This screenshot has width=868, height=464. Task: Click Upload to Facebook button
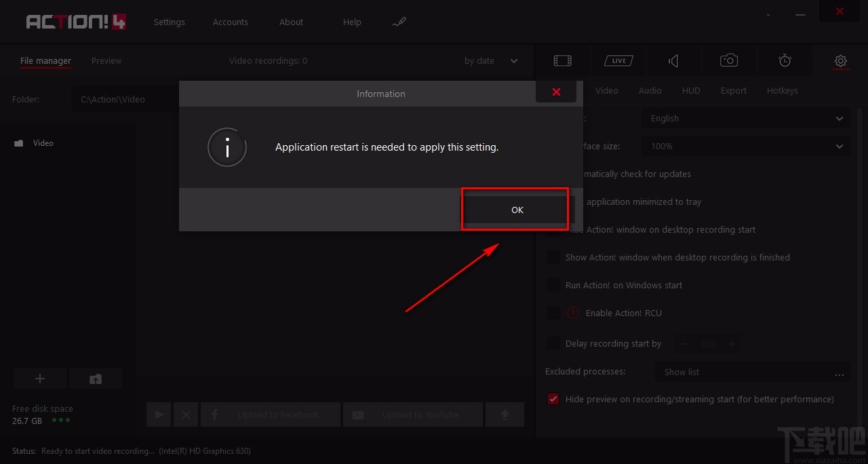[x=271, y=414]
